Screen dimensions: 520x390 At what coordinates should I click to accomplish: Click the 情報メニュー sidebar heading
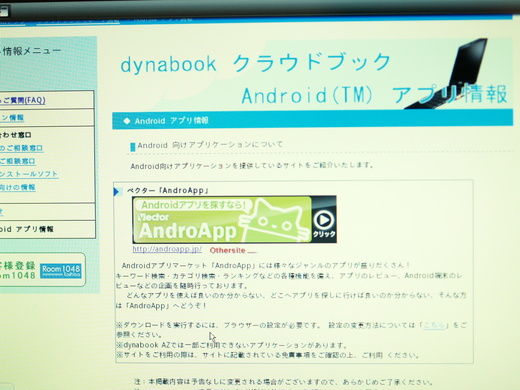coord(31,51)
